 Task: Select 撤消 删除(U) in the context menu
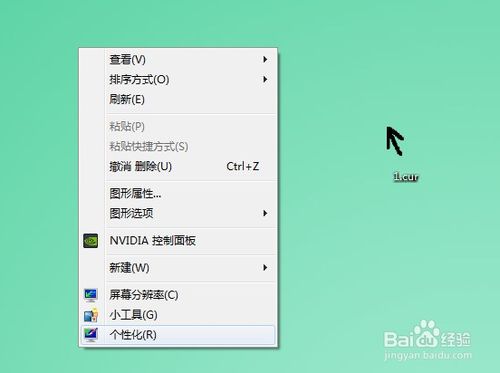[x=178, y=166]
